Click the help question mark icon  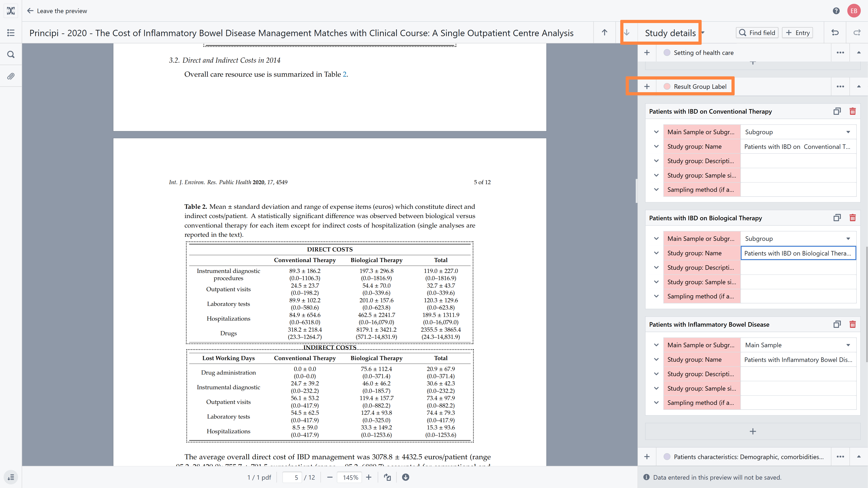(836, 11)
